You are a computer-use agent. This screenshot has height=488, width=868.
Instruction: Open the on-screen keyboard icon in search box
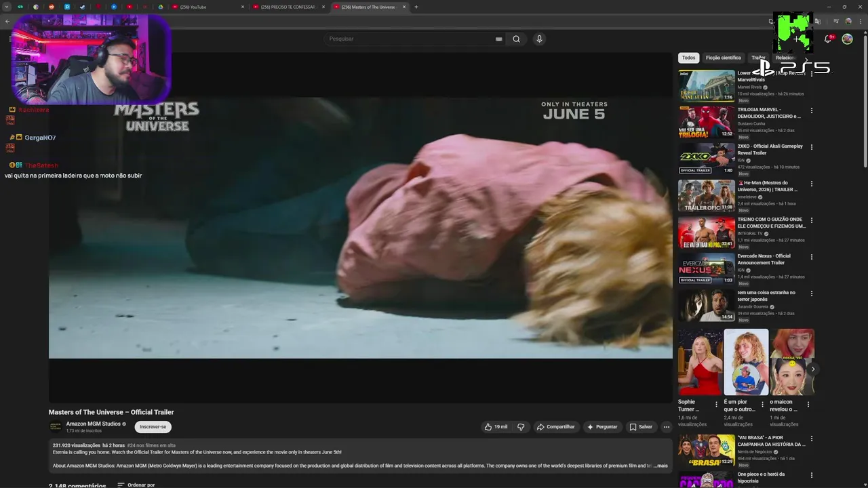(499, 39)
